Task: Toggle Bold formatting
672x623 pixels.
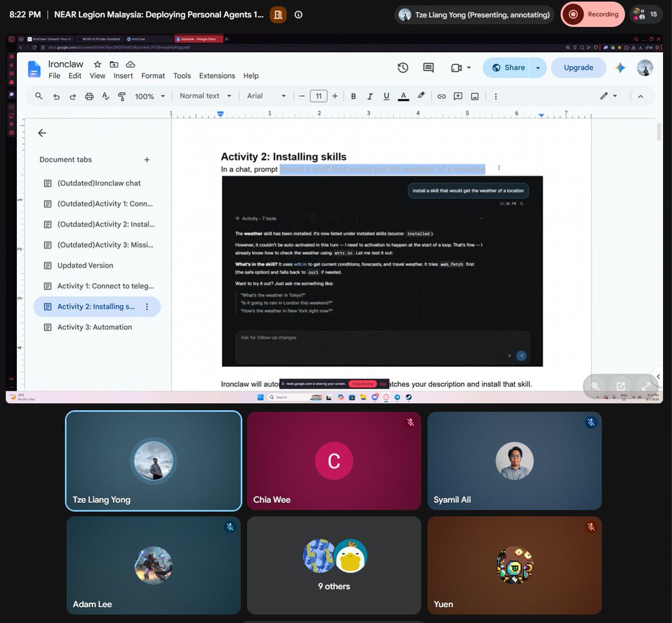Action: [x=353, y=96]
